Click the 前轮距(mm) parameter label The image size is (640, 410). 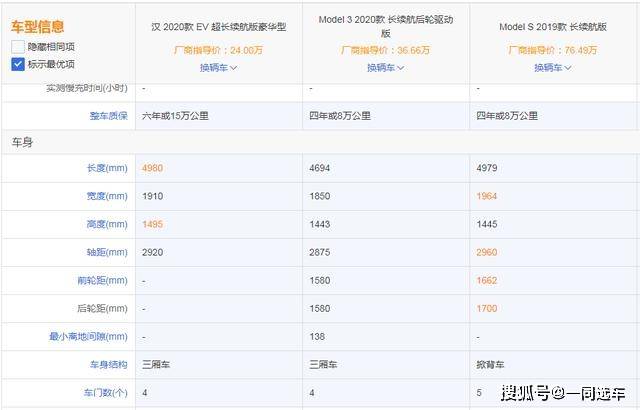[x=104, y=282]
